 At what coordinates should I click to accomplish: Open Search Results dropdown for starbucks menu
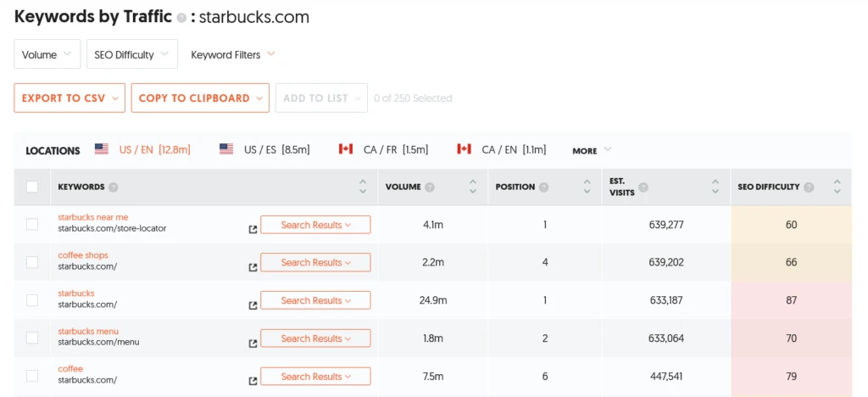(315, 338)
